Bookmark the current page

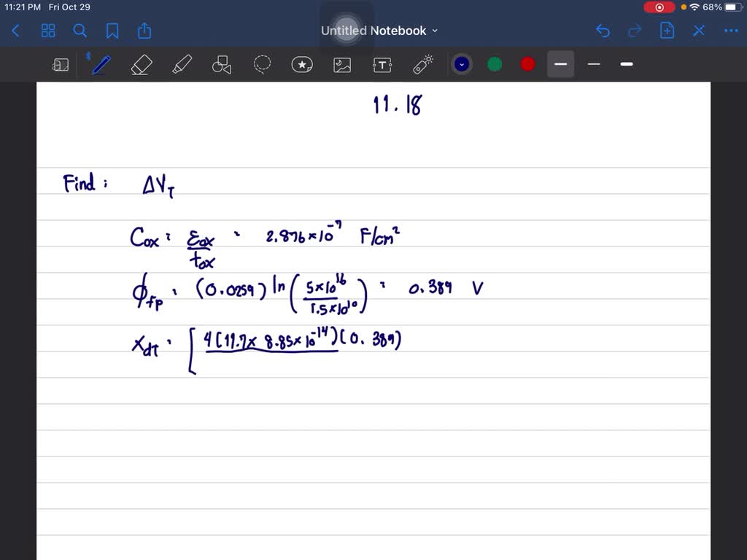112,31
